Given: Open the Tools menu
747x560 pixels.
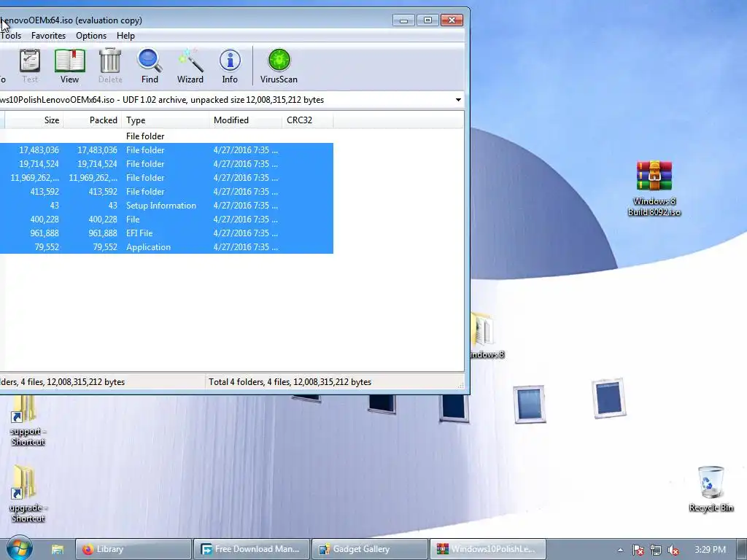Looking at the screenshot, I should tap(10, 36).
